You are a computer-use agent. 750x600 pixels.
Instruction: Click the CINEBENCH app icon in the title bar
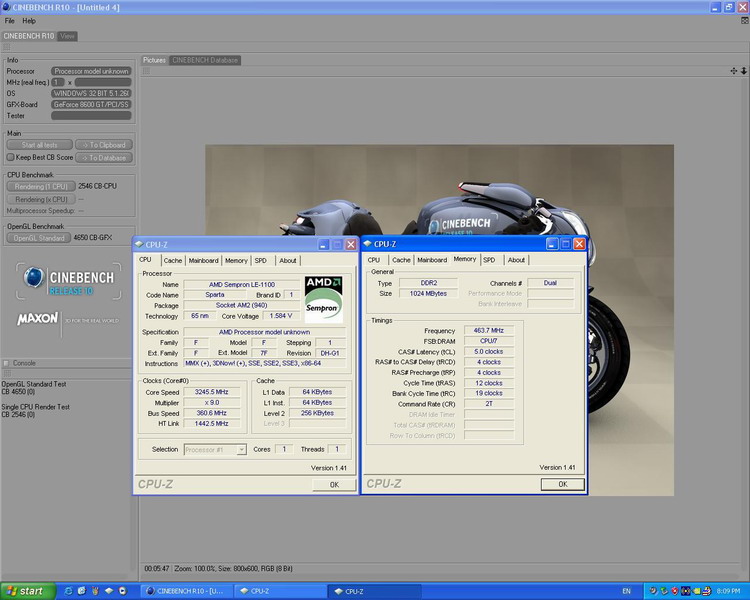(8, 8)
